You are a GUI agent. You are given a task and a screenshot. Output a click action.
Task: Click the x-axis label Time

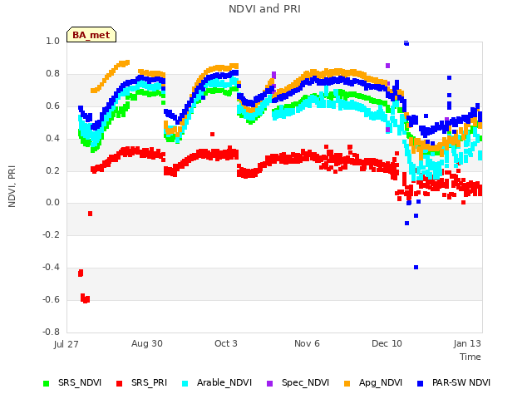(470, 357)
